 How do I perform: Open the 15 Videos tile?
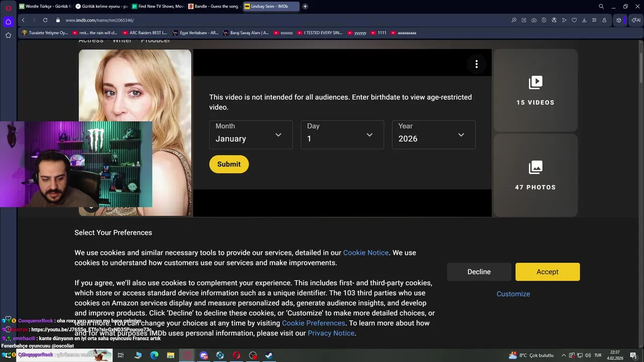point(535,90)
